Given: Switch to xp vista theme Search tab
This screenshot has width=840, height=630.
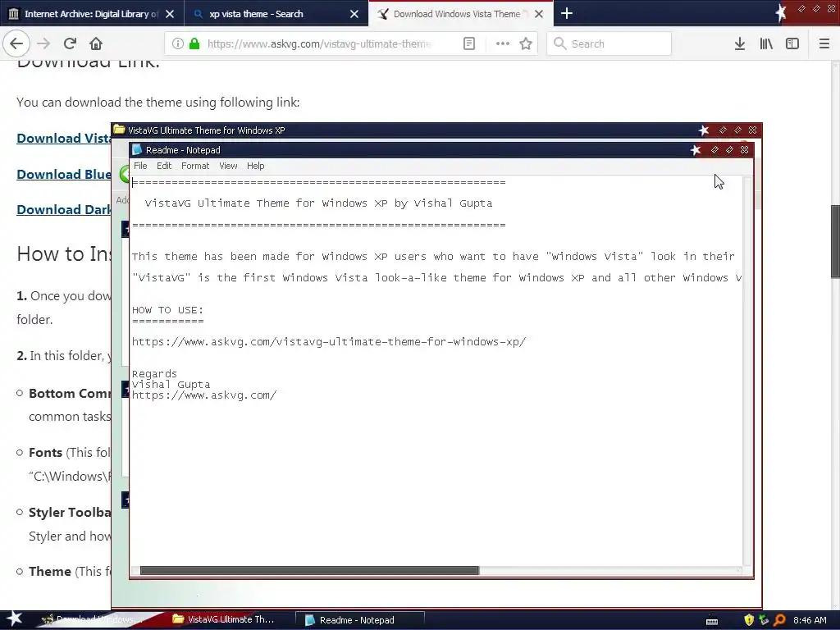Looking at the screenshot, I should (276, 14).
